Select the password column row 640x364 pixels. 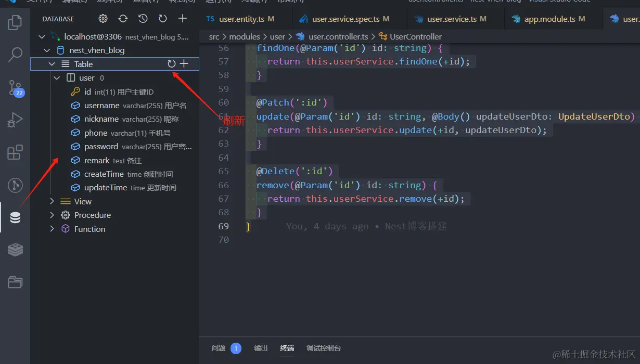click(114, 147)
